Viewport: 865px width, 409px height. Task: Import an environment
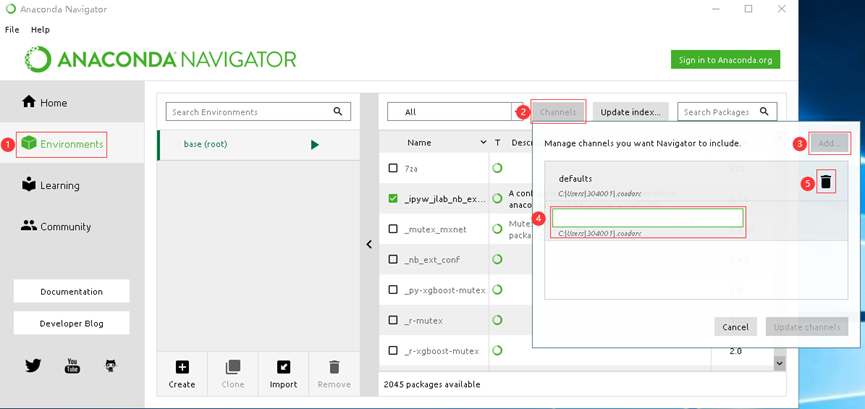coord(284,374)
